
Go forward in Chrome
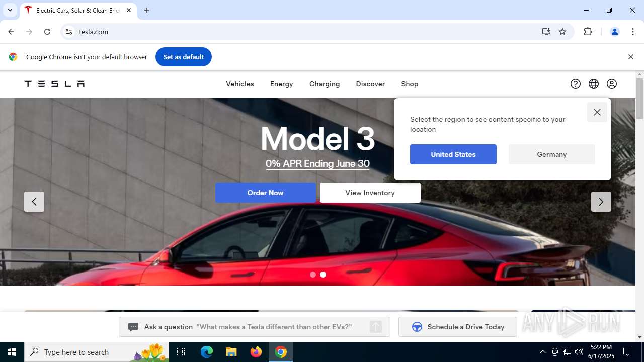(29, 32)
